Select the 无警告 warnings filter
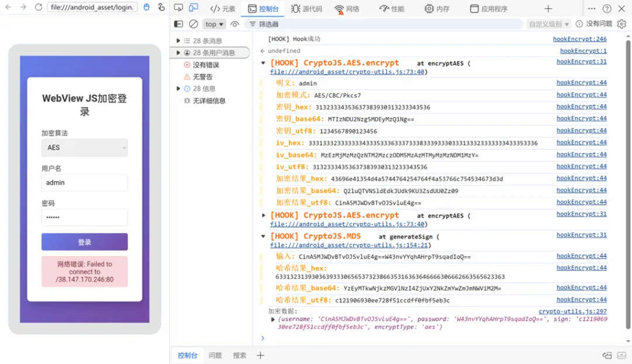Screen dimensions: 632x364 point(198,77)
